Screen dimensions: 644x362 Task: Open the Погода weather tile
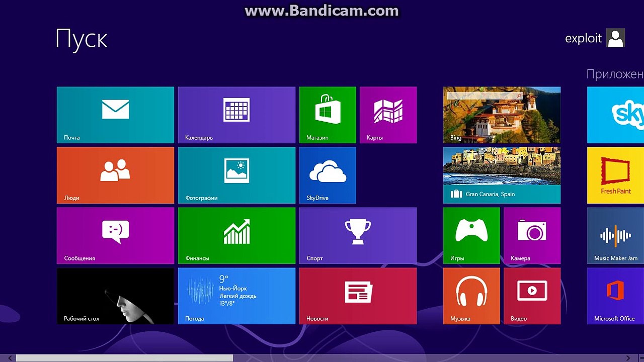(x=236, y=296)
